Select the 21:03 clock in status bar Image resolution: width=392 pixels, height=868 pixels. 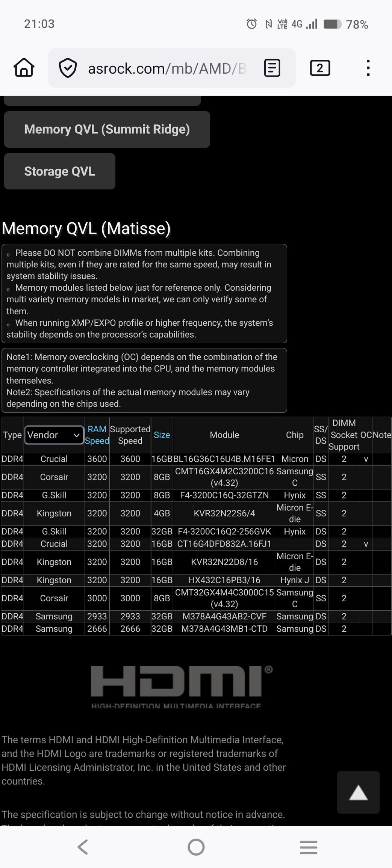[x=39, y=24]
